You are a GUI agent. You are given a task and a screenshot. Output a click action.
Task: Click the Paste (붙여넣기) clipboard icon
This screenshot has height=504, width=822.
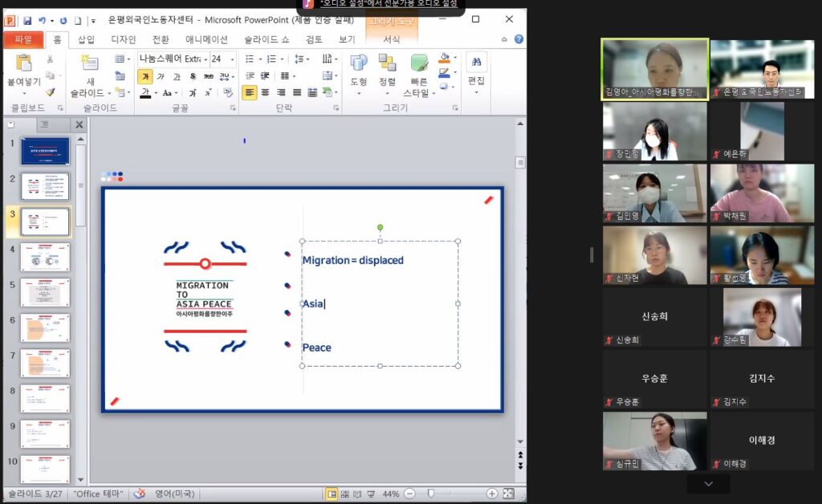point(23,63)
